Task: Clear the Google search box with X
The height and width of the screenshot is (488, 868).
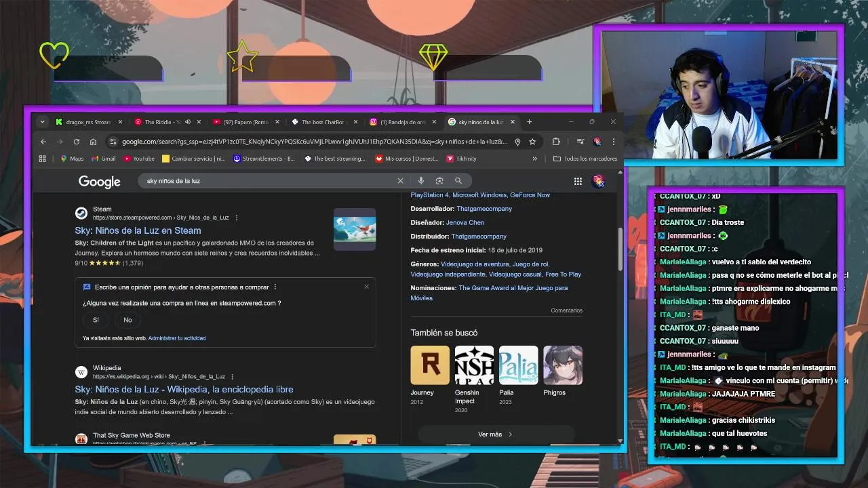Action: (x=400, y=181)
